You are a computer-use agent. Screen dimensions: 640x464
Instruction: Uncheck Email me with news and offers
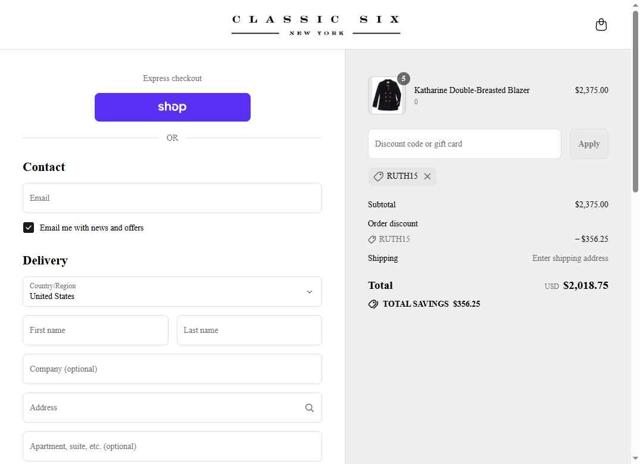[x=29, y=228]
